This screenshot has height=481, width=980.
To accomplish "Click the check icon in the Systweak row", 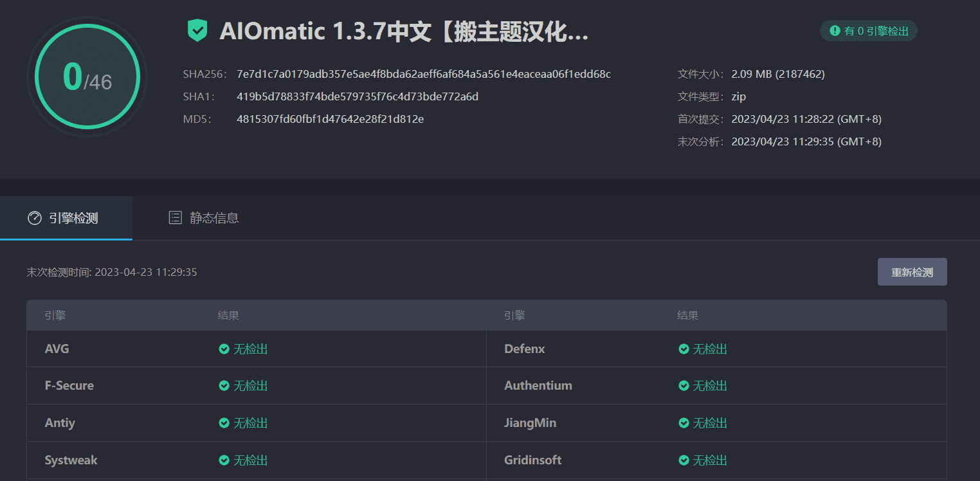I will [224, 460].
